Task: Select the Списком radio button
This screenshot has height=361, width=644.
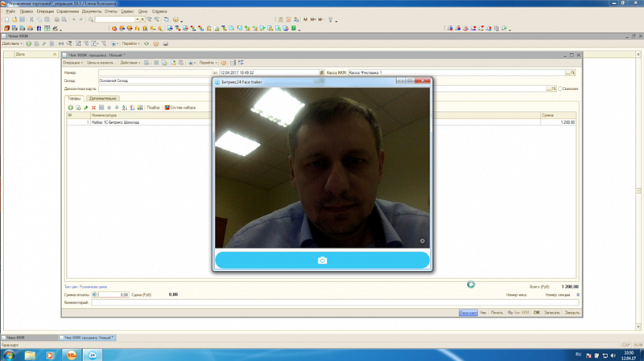Action: pyautogui.click(x=559, y=88)
